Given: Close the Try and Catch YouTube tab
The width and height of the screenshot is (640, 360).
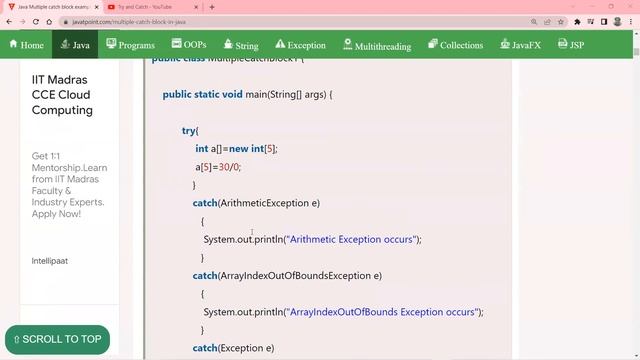Looking at the screenshot, I should [x=196, y=7].
